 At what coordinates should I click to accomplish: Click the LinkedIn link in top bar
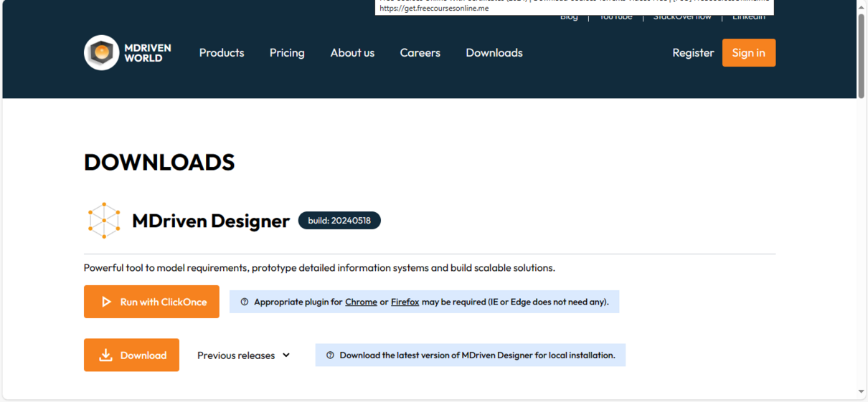[748, 16]
